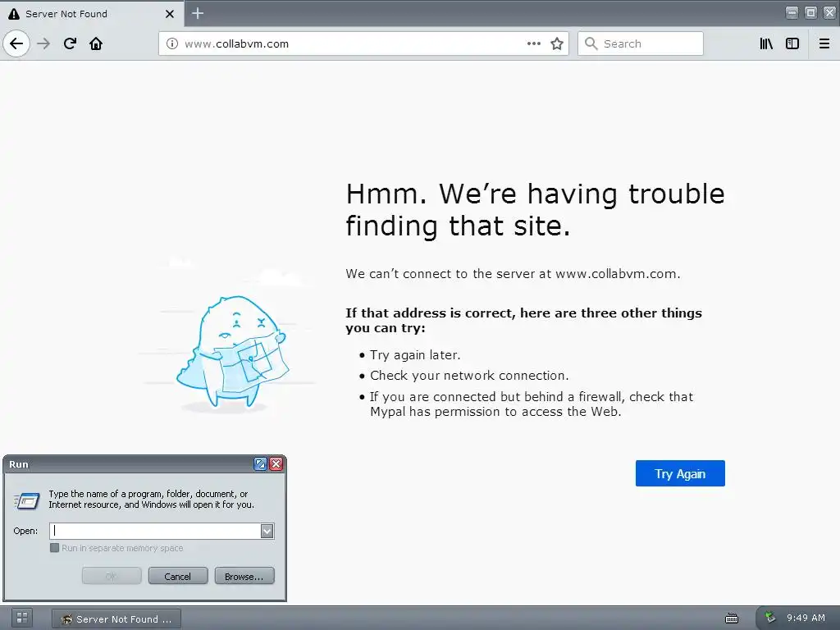Click 'Check your network connection.' text
Screen dimensions: 840x630
pos(469,376)
